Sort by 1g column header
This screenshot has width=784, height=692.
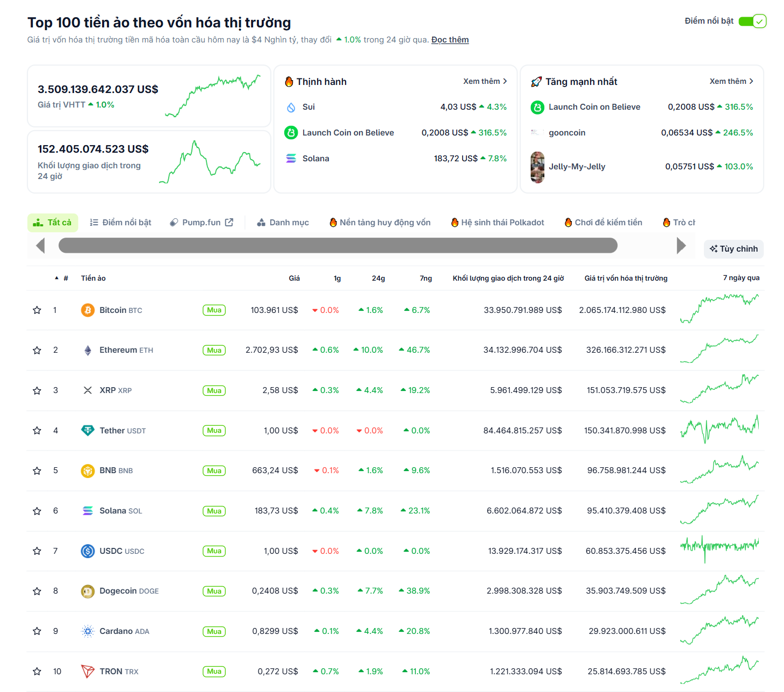337,278
